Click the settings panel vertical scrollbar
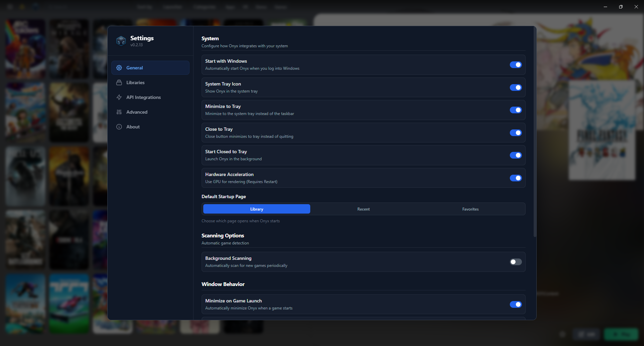Screen dimensions: 644x346 (x=535, y=134)
